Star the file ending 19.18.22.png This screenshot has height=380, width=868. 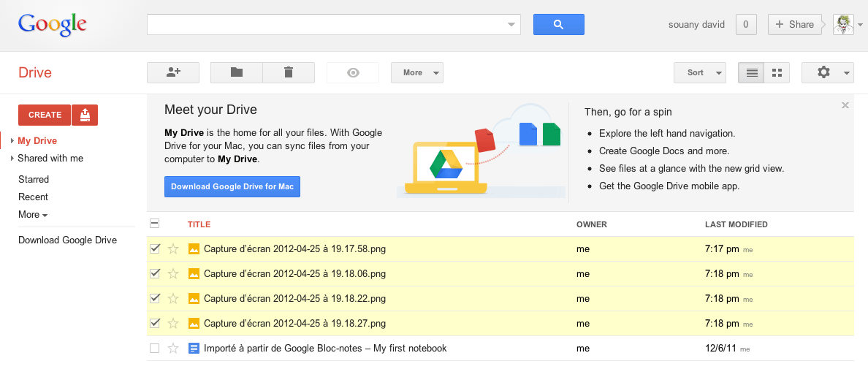(173, 299)
